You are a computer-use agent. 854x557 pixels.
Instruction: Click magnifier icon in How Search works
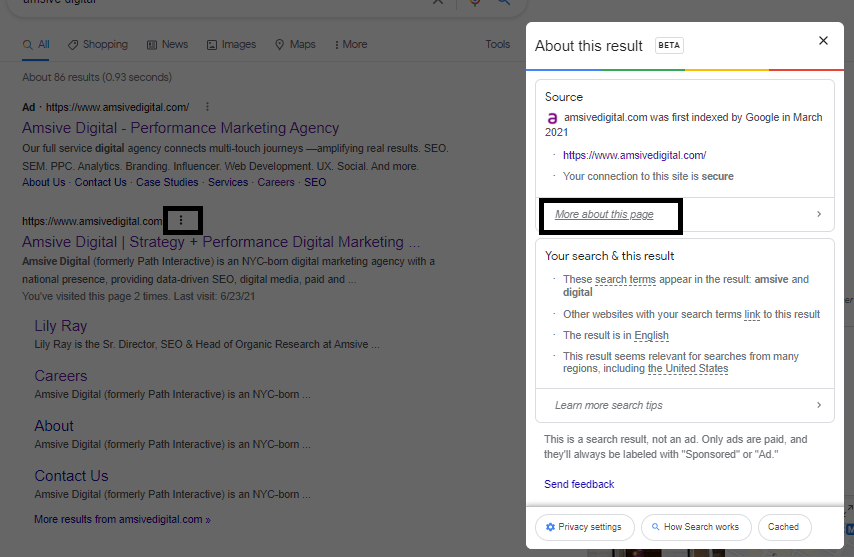[x=655, y=527]
